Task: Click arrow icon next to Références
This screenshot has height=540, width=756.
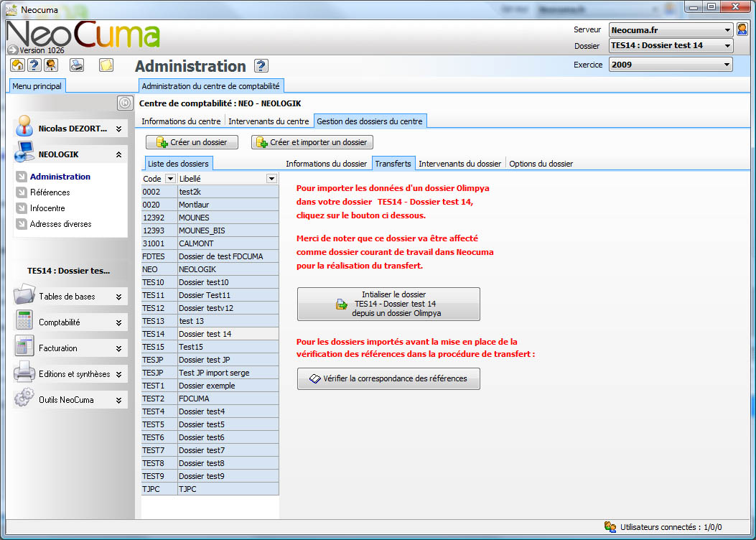Action: [x=22, y=192]
